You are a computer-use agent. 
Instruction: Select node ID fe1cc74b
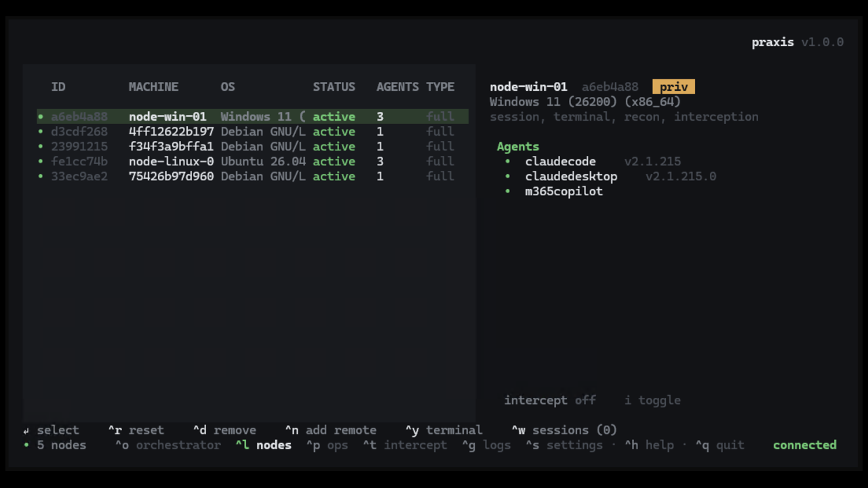(79, 161)
